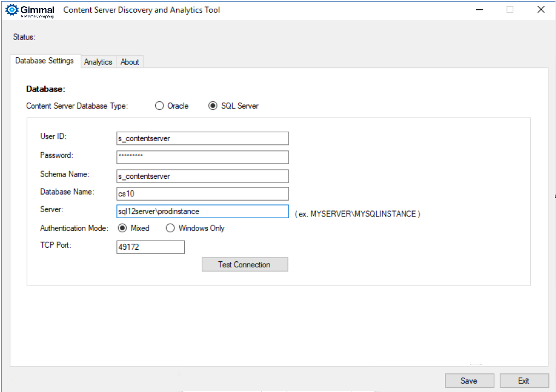
Task: Focus the Password input box
Action: [202, 157]
